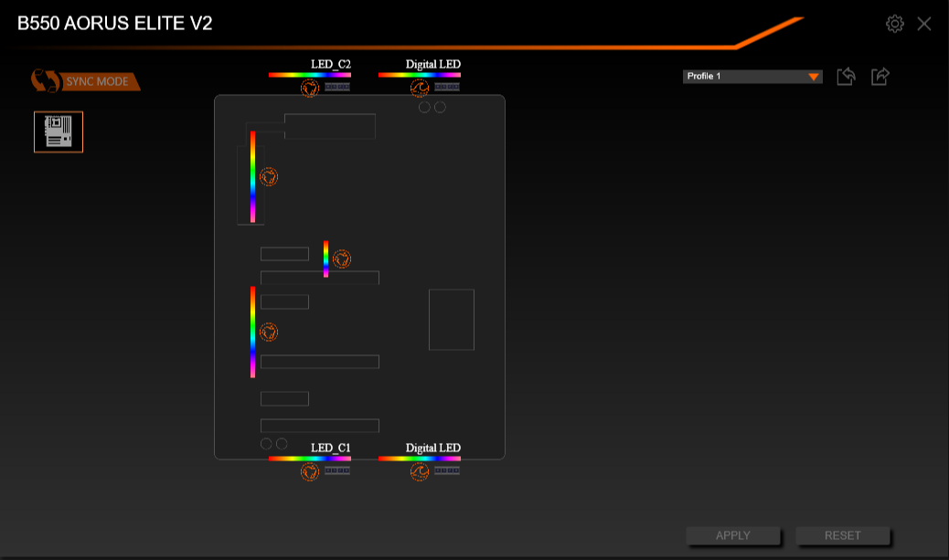
Task: Click the LED strip icon under upper Digital LED
Action: click(x=447, y=87)
